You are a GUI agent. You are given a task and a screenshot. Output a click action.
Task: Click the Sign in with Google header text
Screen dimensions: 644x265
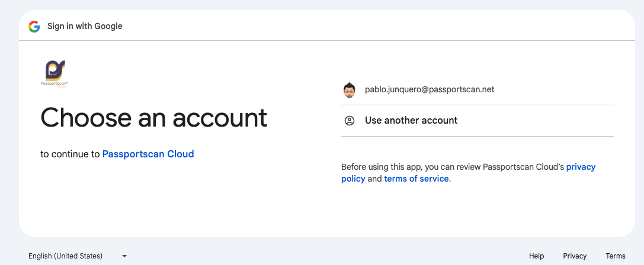tap(85, 26)
